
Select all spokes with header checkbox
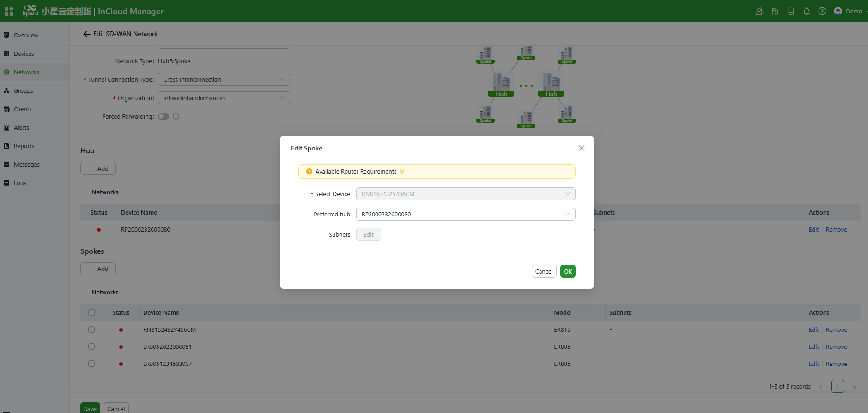point(91,313)
